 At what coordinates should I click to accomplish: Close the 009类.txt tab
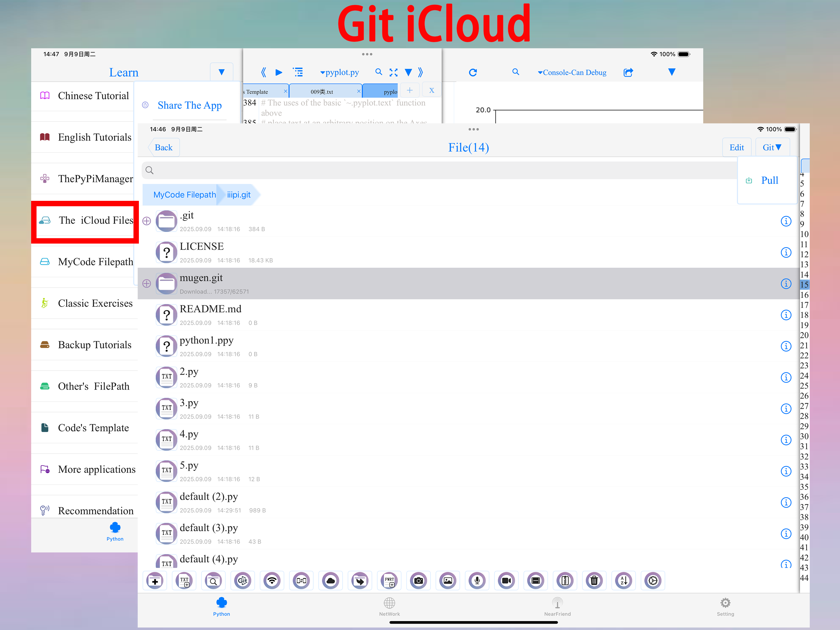tap(358, 91)
